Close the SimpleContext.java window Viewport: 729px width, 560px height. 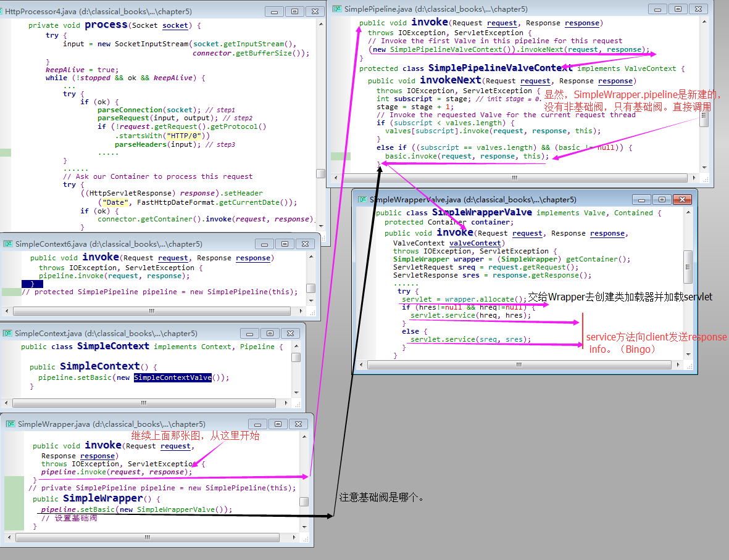point(290,334)
